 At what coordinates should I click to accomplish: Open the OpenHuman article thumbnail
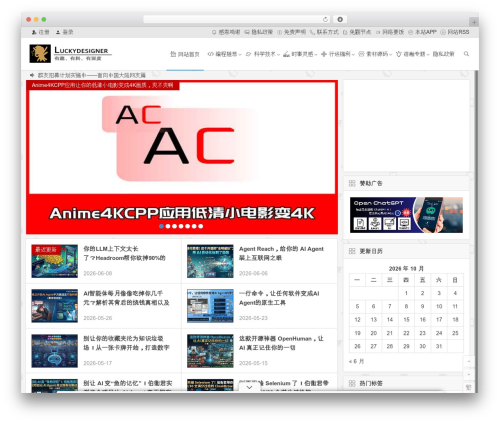pyautogui.click(x=210, y=351)
